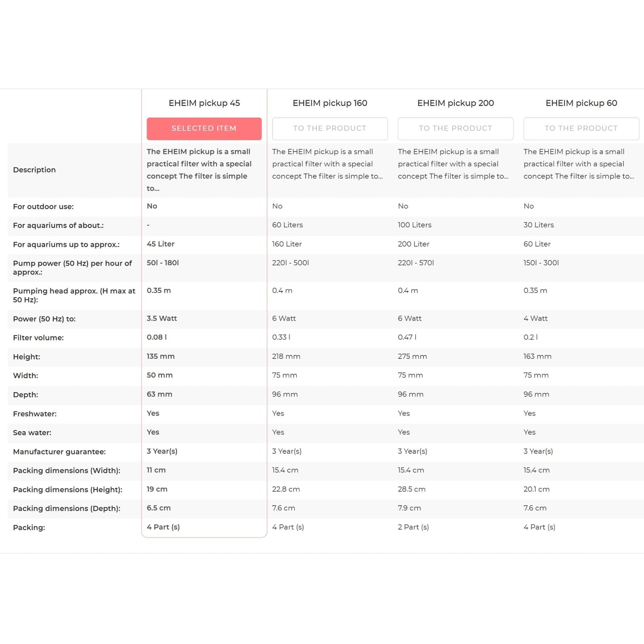Click the EHEIM pickup 45 column title
The height and width of the screenshot is (644, 644).
204,103
